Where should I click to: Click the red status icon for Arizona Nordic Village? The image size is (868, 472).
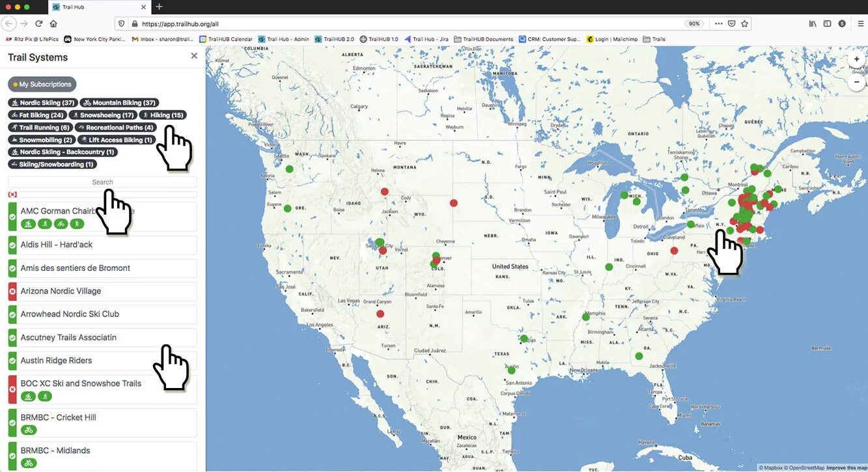pyautogui.click(x=12, y=291)
